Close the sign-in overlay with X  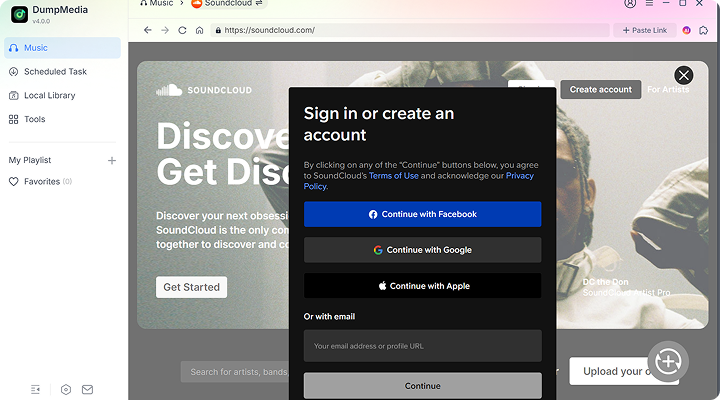click(683, 75)
